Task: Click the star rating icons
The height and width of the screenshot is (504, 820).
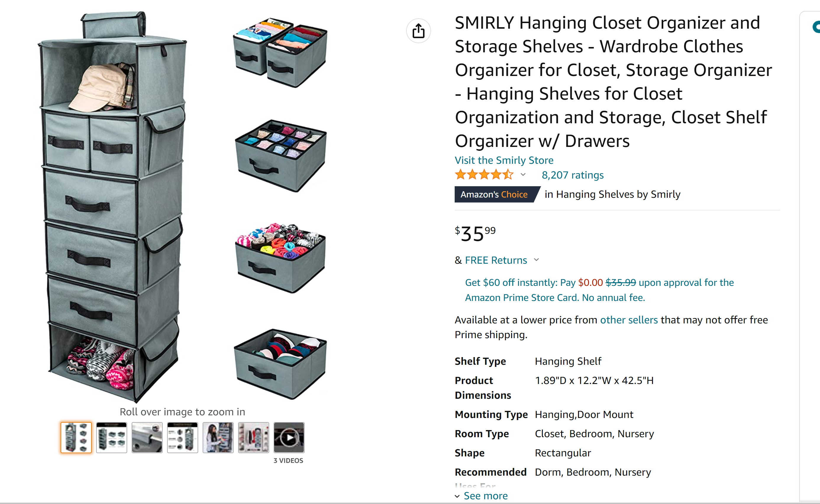Action: [x=484, y=175]
